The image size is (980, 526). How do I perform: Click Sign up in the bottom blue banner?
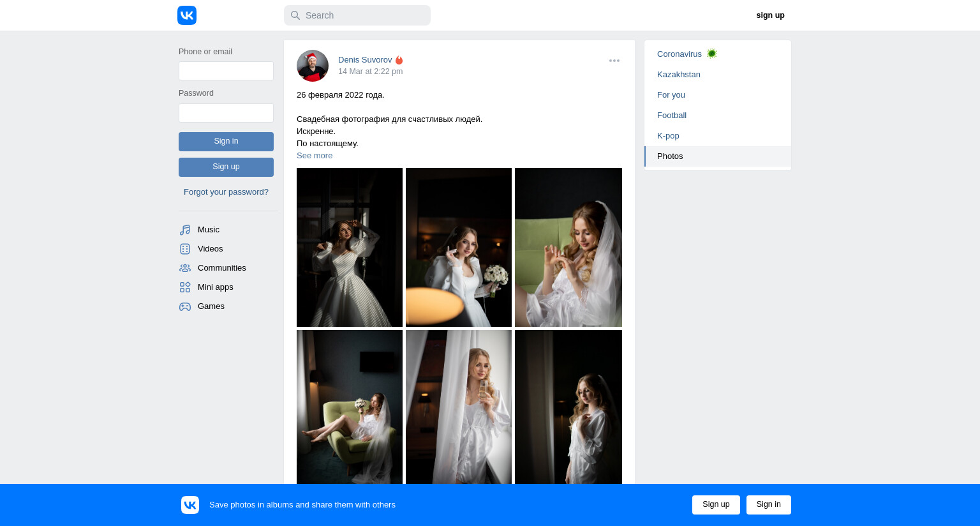pos(716,505)
